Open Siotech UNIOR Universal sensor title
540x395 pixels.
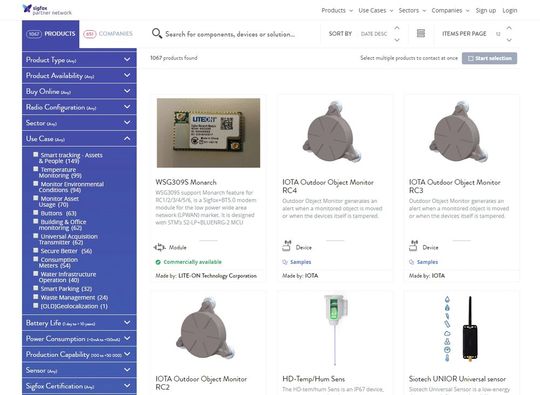pos(457,379)
